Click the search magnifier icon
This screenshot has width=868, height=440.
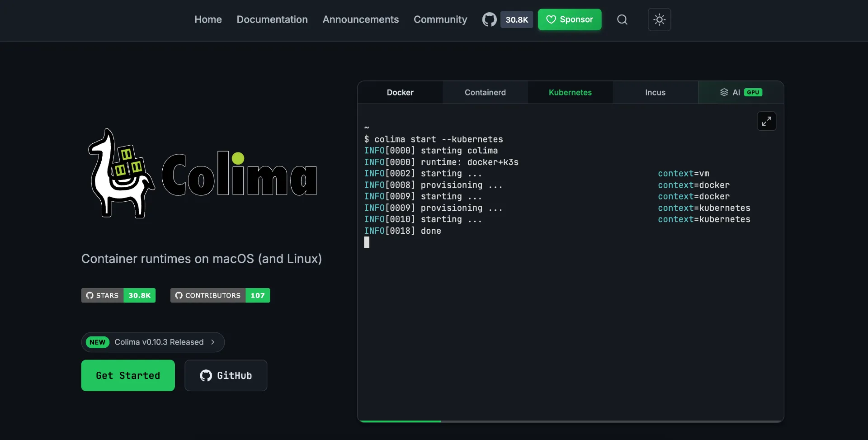[622, 19]
